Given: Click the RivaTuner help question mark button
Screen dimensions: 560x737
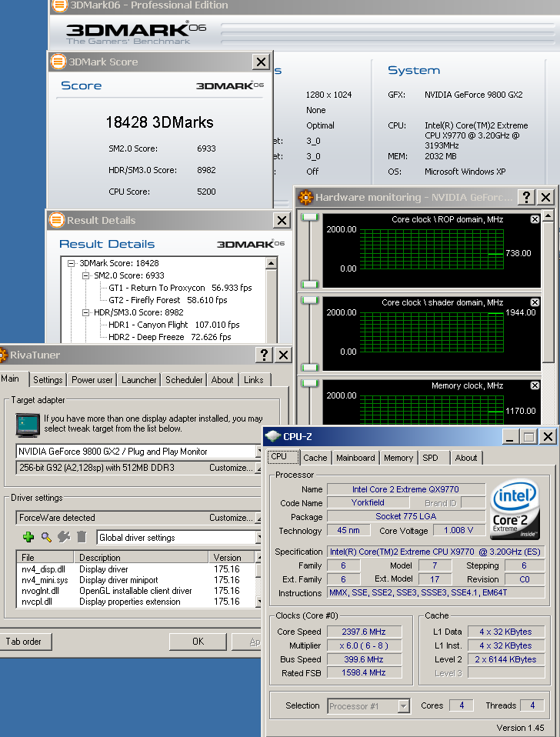Looking at the screenshot, I should pos(264,355).
